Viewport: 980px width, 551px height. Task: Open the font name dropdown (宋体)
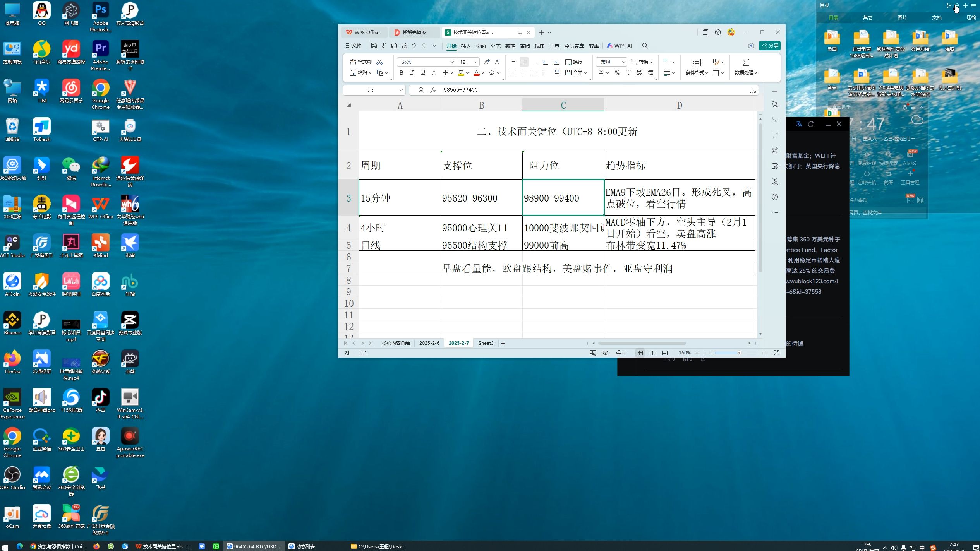(452, 62)
